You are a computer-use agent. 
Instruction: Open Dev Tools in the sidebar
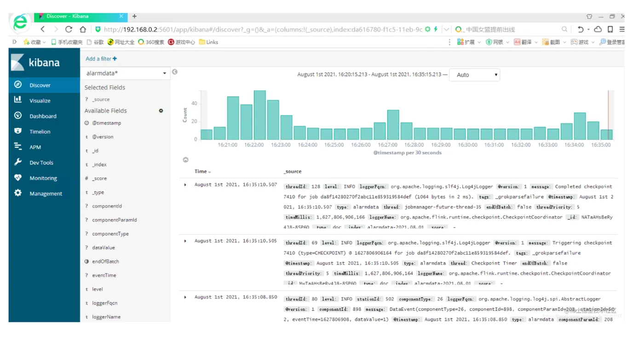coord(44,163)
